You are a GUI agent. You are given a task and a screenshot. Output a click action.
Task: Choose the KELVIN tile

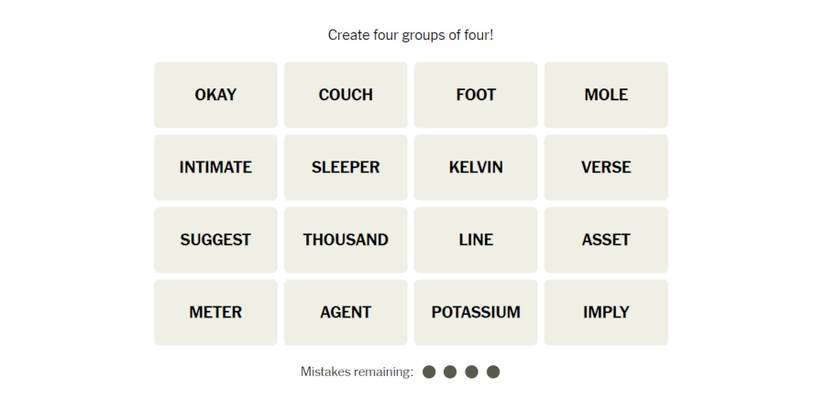click(475, 167)
